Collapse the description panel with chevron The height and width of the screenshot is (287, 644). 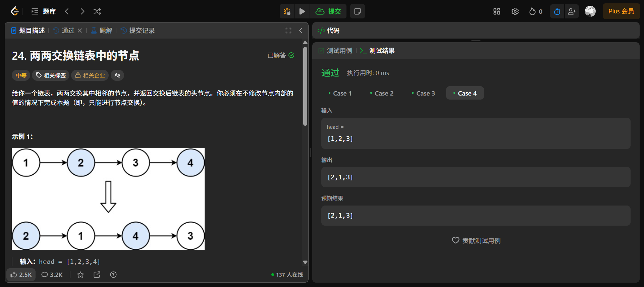[x=301, y=31]
